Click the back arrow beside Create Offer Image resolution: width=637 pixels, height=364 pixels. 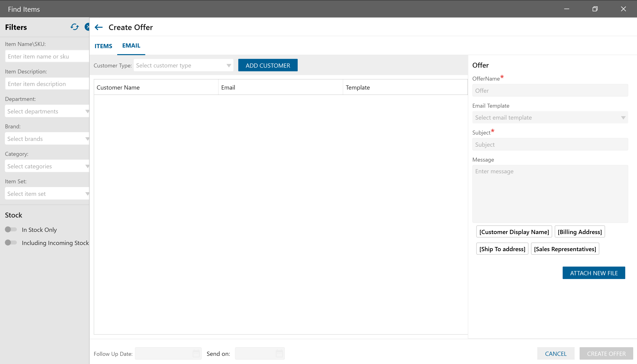tap(99, 27)
